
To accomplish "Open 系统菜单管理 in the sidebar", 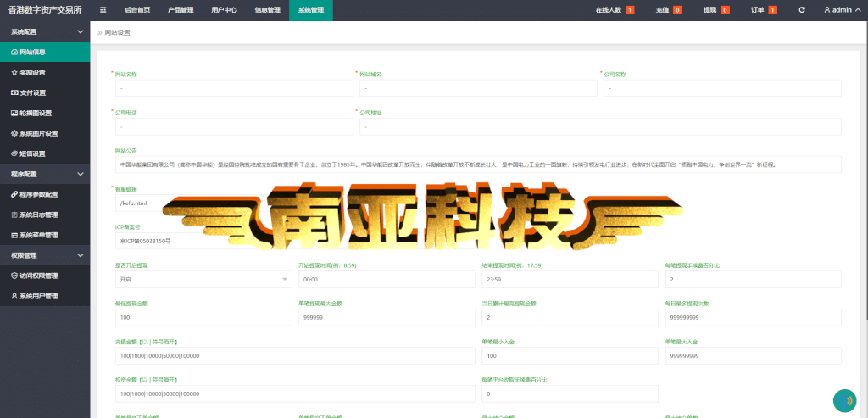I will coord(45,236).
